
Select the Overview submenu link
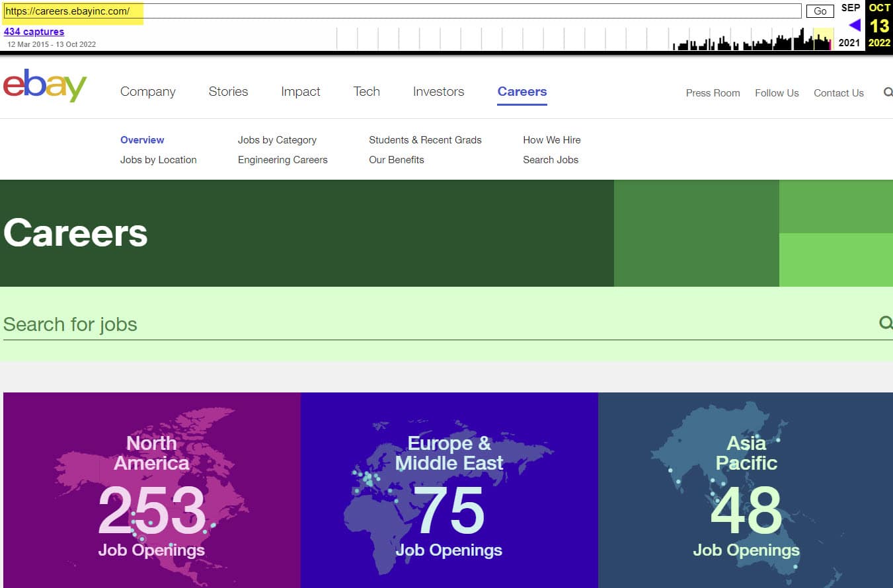(142, 140)
